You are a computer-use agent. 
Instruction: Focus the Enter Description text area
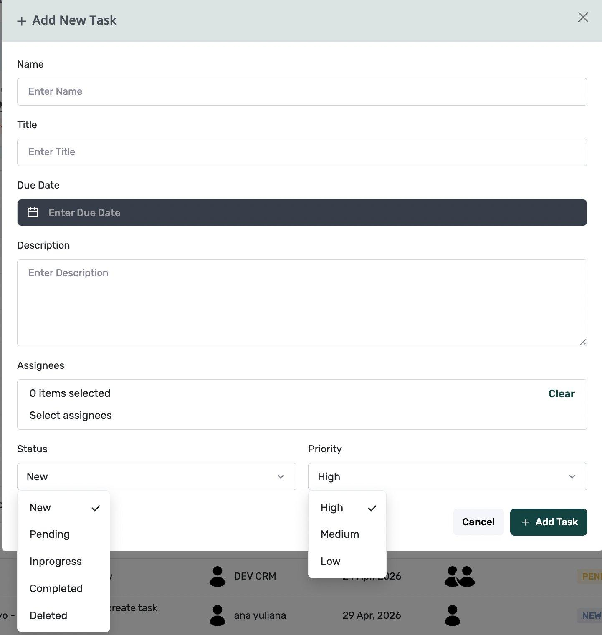(302, 303)
